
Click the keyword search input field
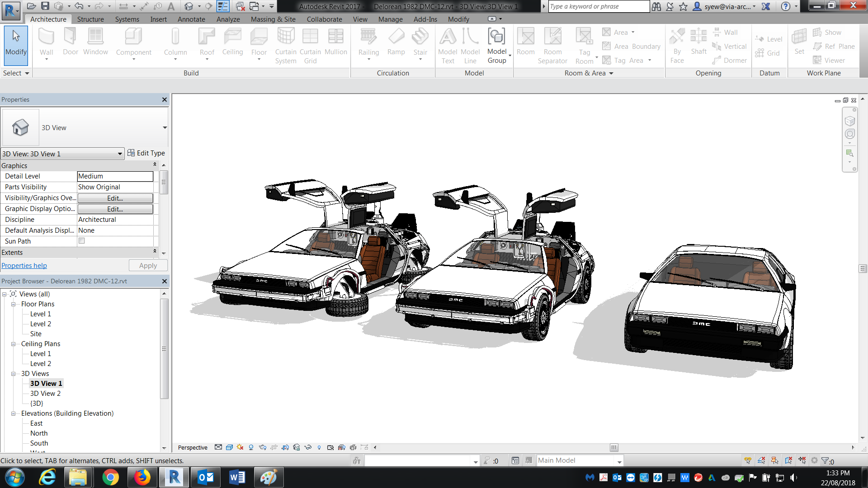coord(599,6)
